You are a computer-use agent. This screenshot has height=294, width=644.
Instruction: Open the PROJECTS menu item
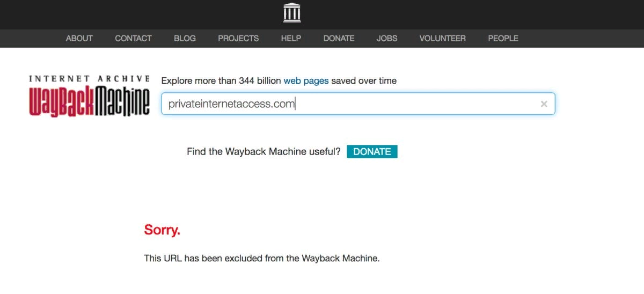(238, 38)
